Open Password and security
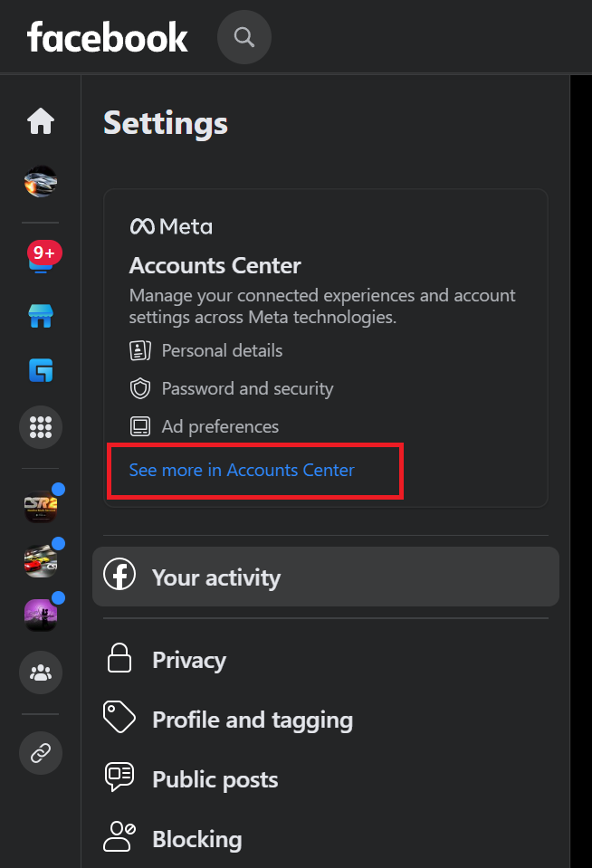592x868 pixels. click(247, 388)
